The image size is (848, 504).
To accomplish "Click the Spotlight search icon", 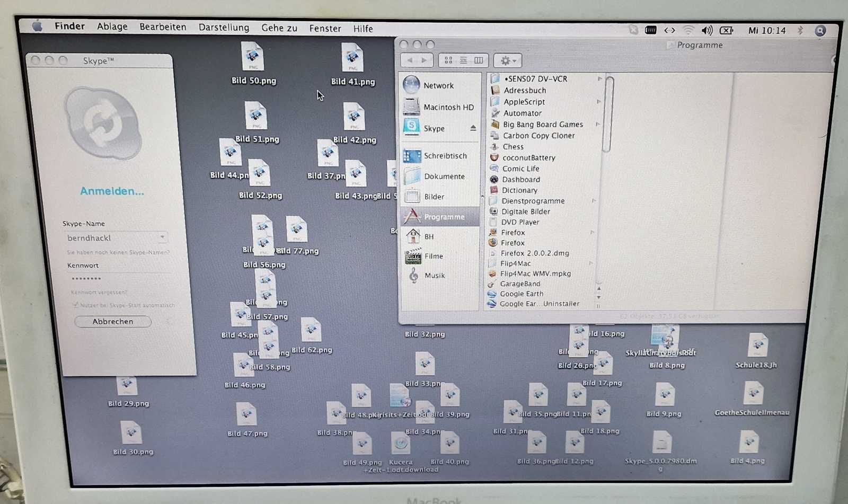I will [x=820, y=31].
